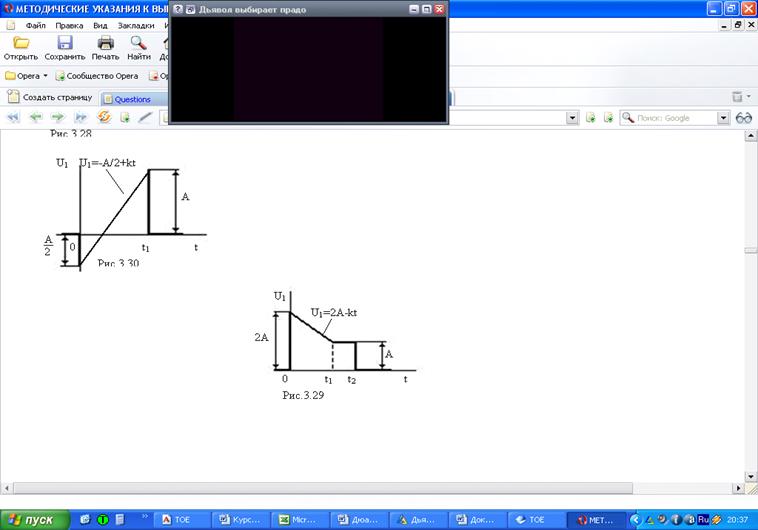
Task: Click vertical scrollbar down arrow
Action: pyautogui.click(x=751, y=476)
